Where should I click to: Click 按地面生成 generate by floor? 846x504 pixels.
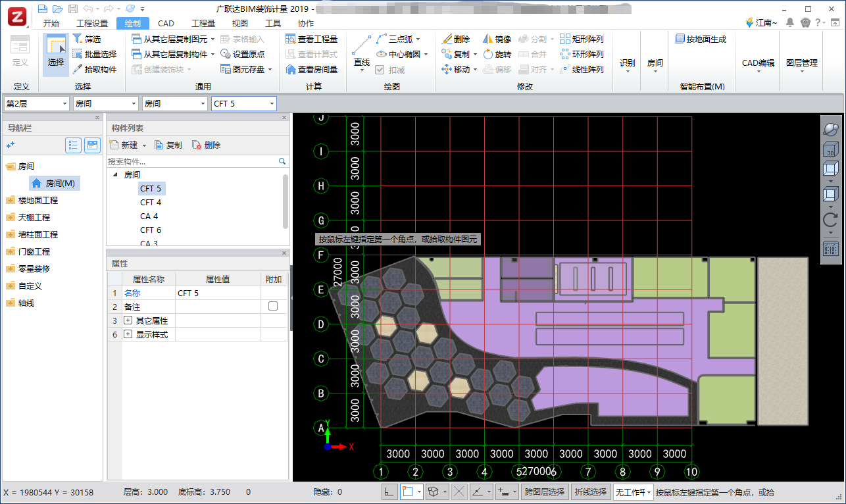tap(701, 39)
